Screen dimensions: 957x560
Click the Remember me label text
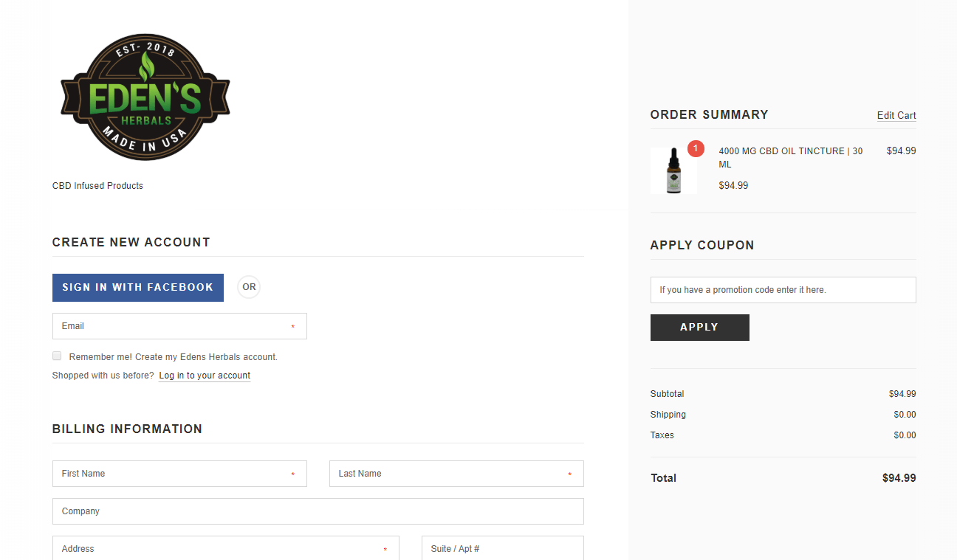tap(174, 357)
